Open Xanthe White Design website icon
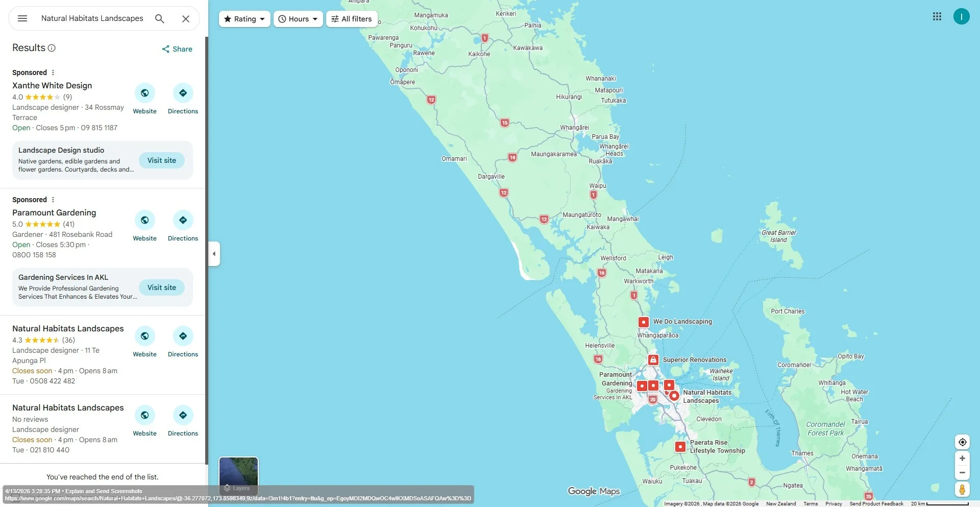The height and width of the screenshot is (507, 980). click(145, 93)
